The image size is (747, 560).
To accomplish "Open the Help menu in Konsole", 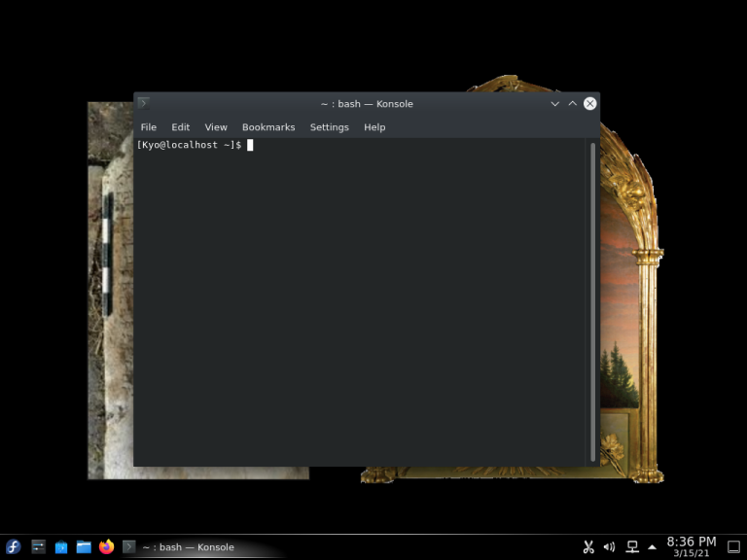I will click(374, 127).
